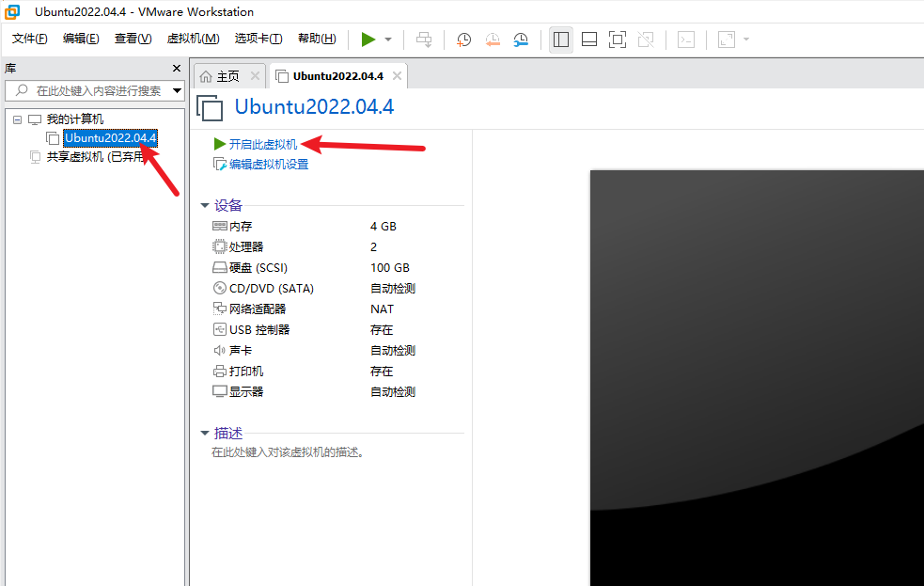The image size is (924, 586).
Task: Open the 编辑(E) menu
Action: tap(81, 39)
